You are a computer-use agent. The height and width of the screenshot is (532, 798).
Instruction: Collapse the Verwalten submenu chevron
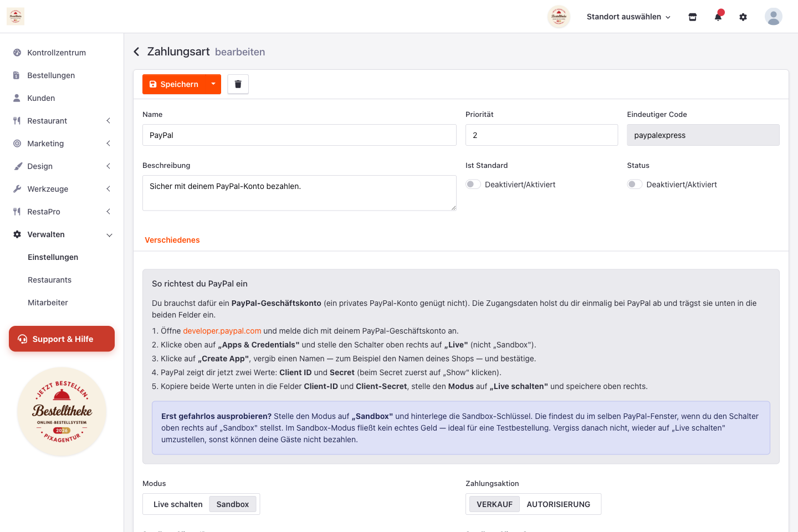pyautogui.click(x=109, y=235)
